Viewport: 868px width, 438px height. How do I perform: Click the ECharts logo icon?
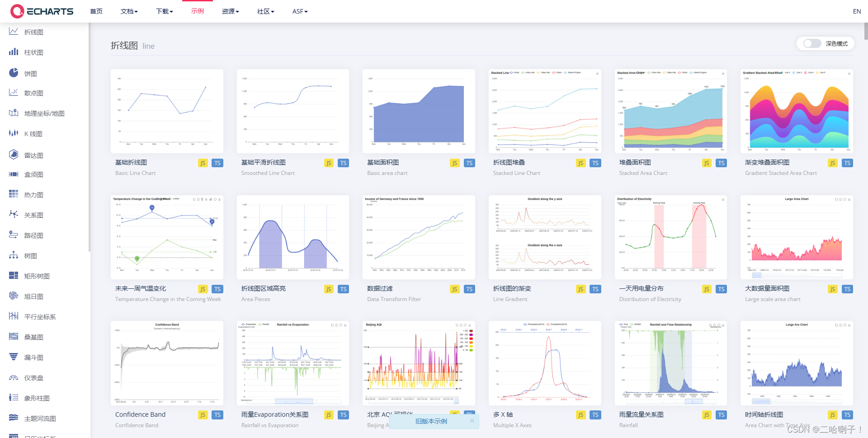(17, 11)
